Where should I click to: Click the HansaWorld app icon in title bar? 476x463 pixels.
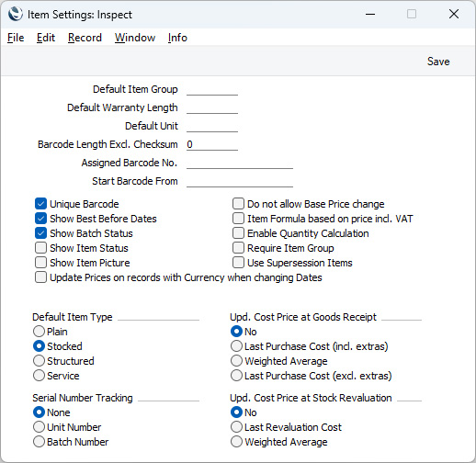[x=16, y=14]
